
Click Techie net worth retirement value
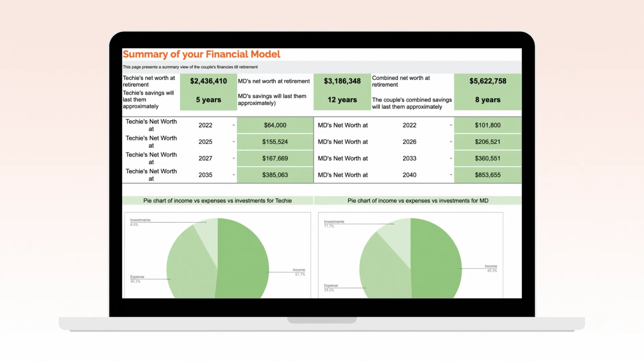tap(208, 80)
